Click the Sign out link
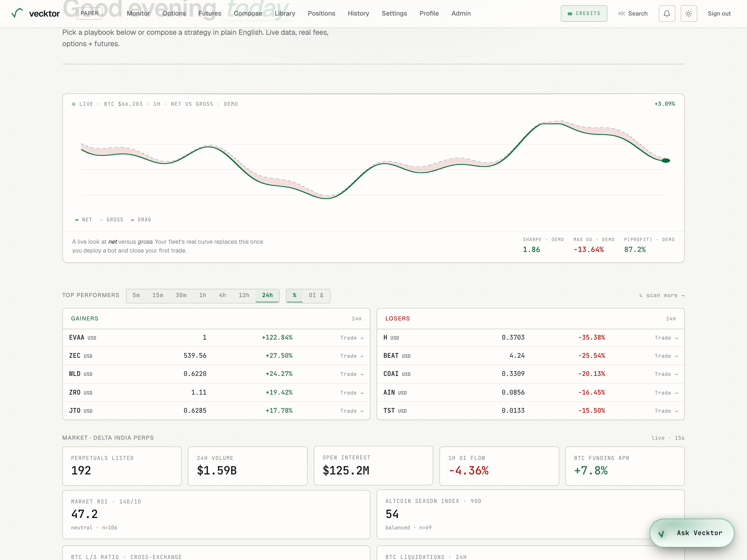Image resolution: width=747 pixels, height=560 pixels. pyautogui.click(x=719, y=13)
